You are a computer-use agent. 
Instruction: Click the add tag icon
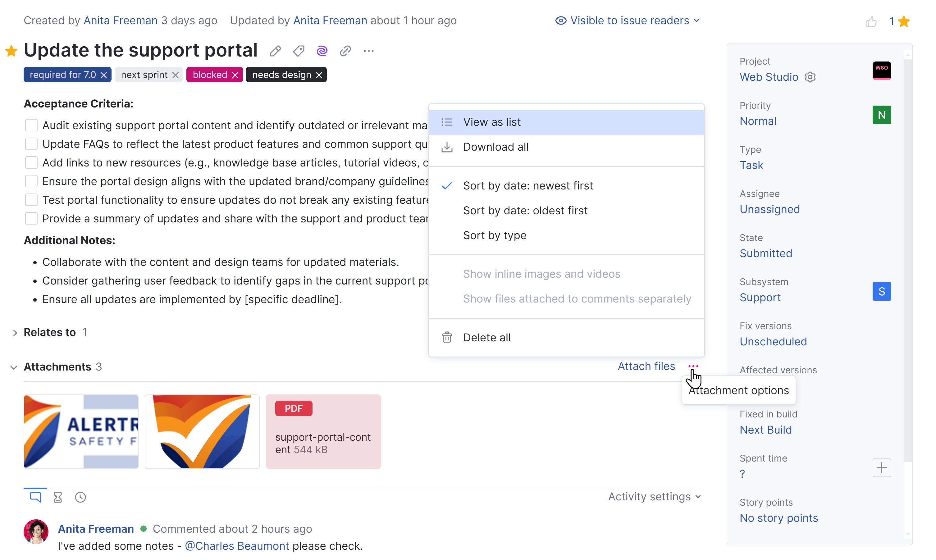click(x=299, y=51)
